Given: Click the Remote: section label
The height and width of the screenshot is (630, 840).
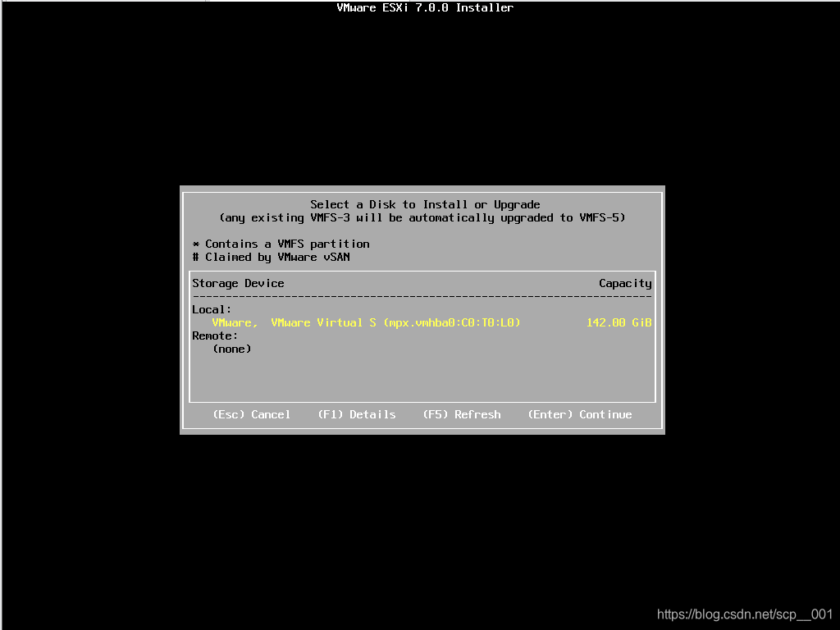Looking at the screenshot, I should pyautogui.click(x=215, y=336).
